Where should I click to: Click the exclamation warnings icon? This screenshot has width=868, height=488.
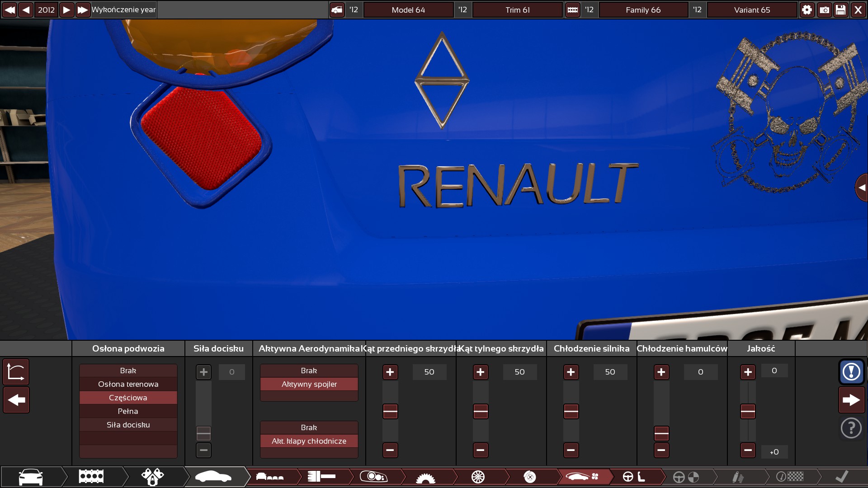coord(851,372)
